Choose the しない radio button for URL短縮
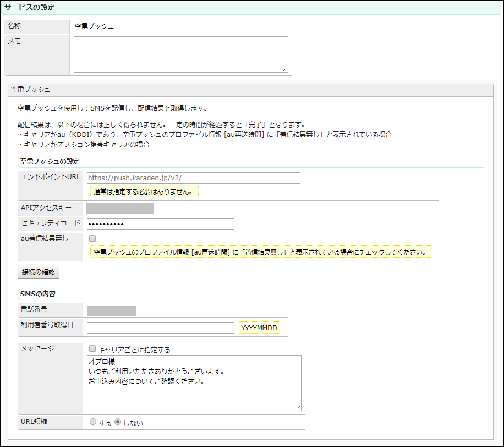Image resolution: width=504 pixels, height=447 pixels. pyautogui.click(x=118, y=422)
